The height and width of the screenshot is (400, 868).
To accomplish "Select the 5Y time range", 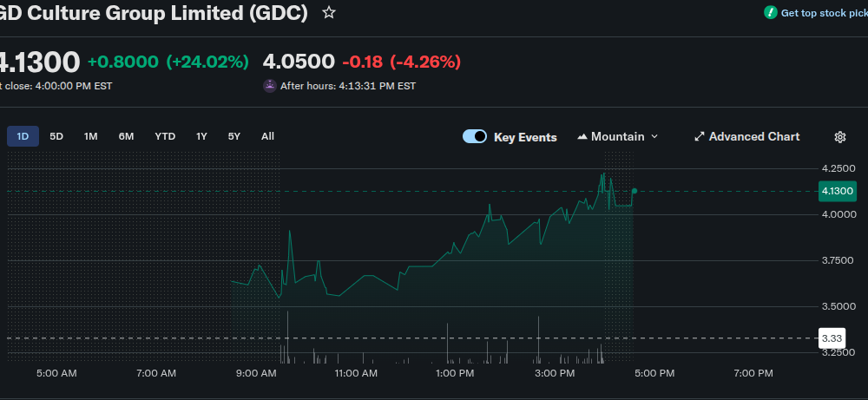I will [x=234, y=136].
